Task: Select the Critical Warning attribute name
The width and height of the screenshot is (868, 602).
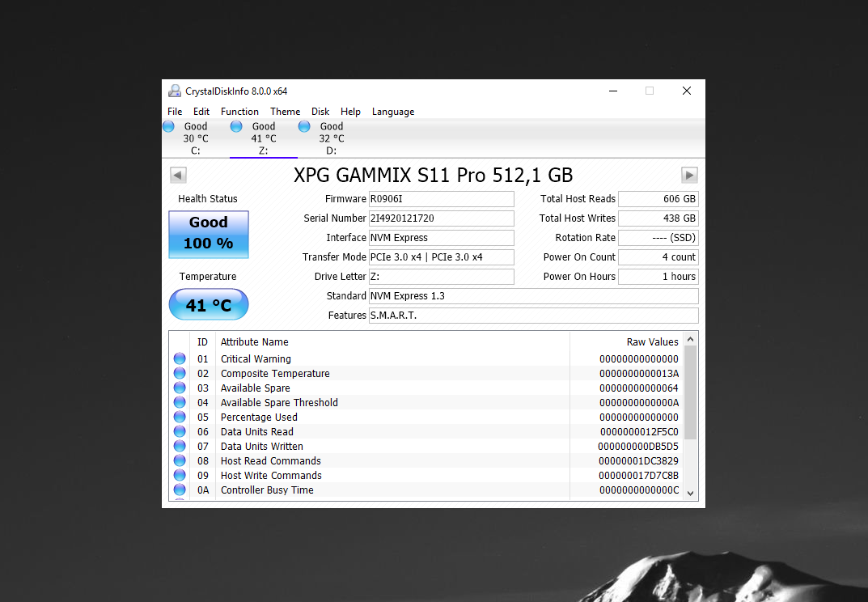Action: coord(256,359)
